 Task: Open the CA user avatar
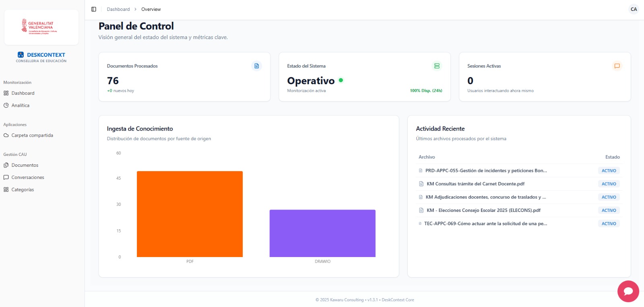(x=634, y=9)
